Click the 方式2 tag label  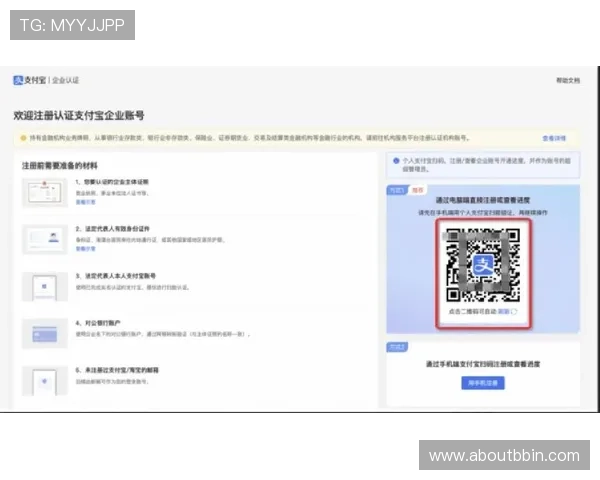(397, 347)
